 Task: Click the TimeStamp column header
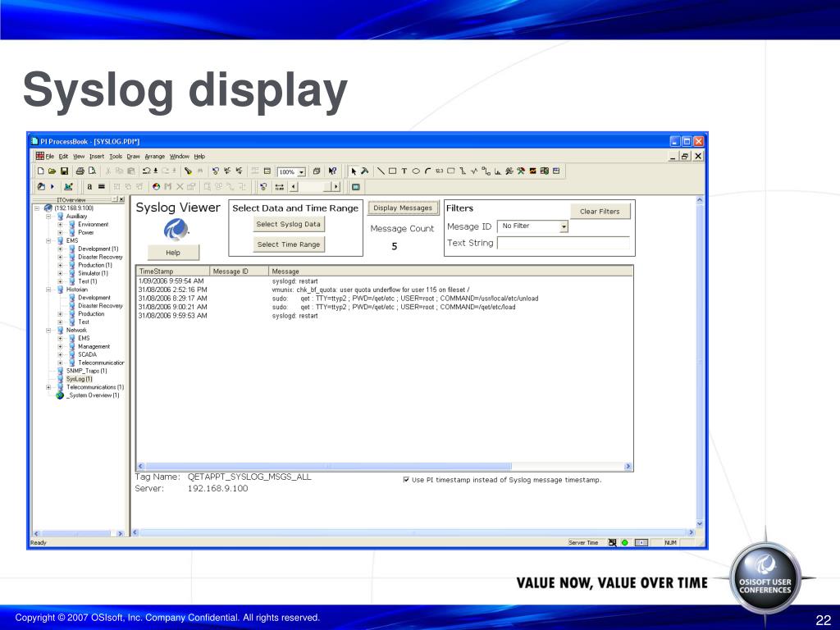click(x=173, y=272)
